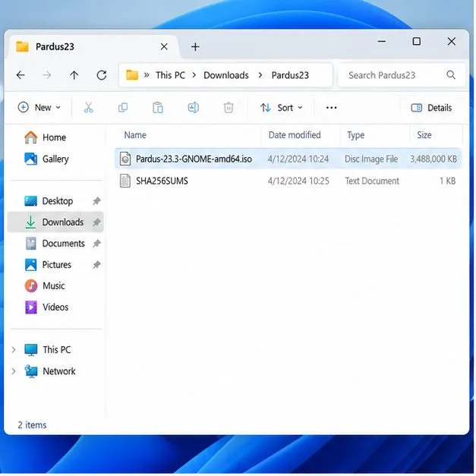Click the SHA256SUMS text document icon
476x476 pixels.
(x=125, y=181)
